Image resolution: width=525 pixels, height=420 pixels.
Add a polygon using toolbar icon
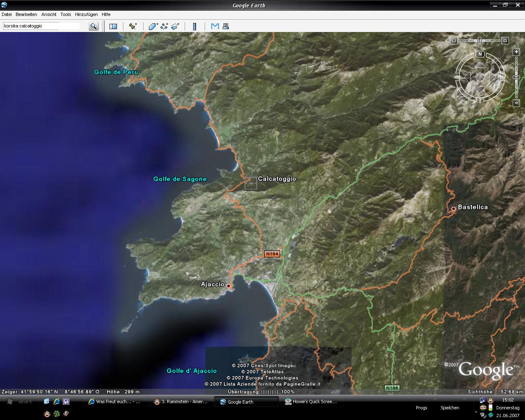tap(153, 26)
